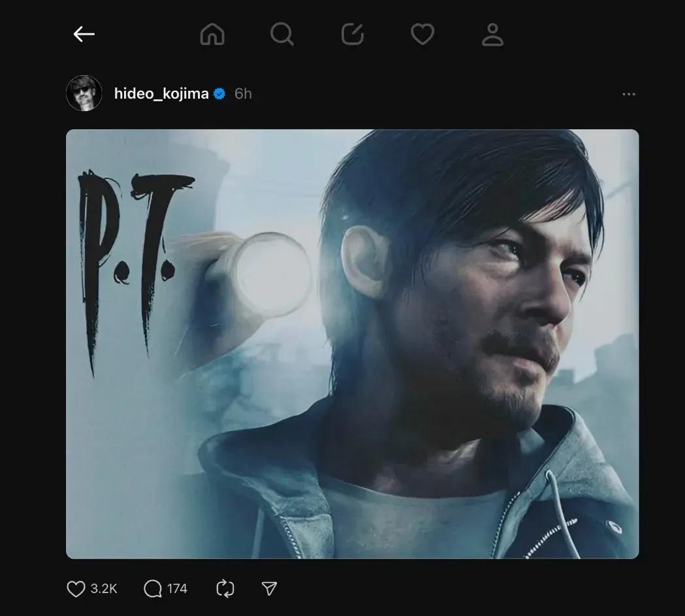Repost this thread
This screenshot has width=685, height=616.
point(225,589)
